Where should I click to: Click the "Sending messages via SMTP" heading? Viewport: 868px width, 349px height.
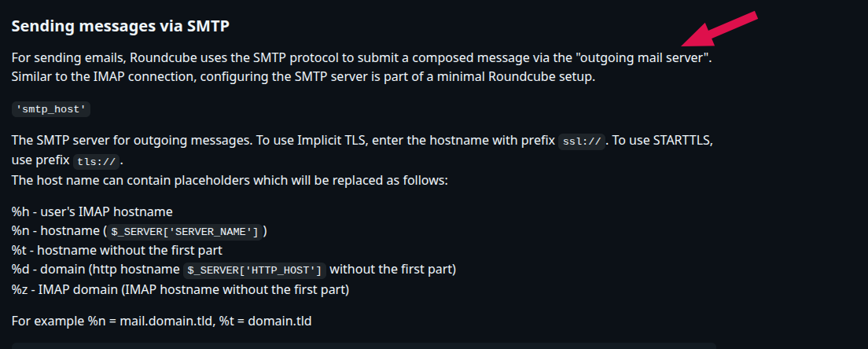(x=120, y=26)
